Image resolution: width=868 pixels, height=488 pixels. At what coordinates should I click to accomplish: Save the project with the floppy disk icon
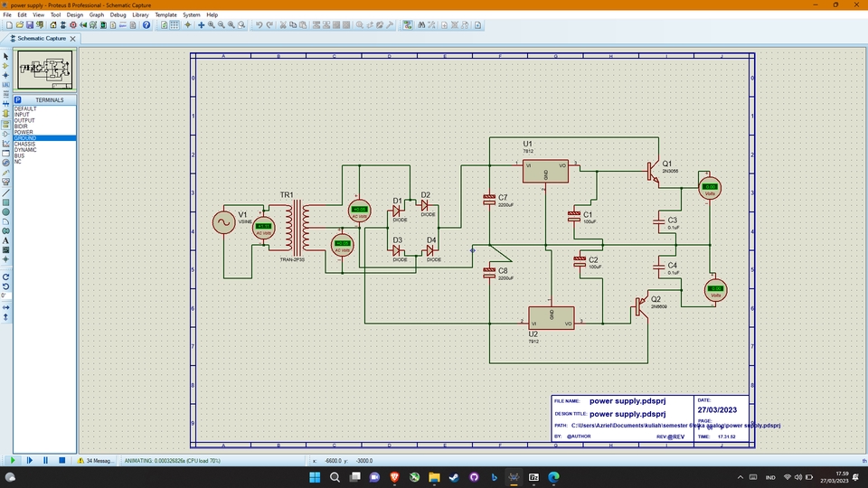pyautogui.click(x=29, y=25)
